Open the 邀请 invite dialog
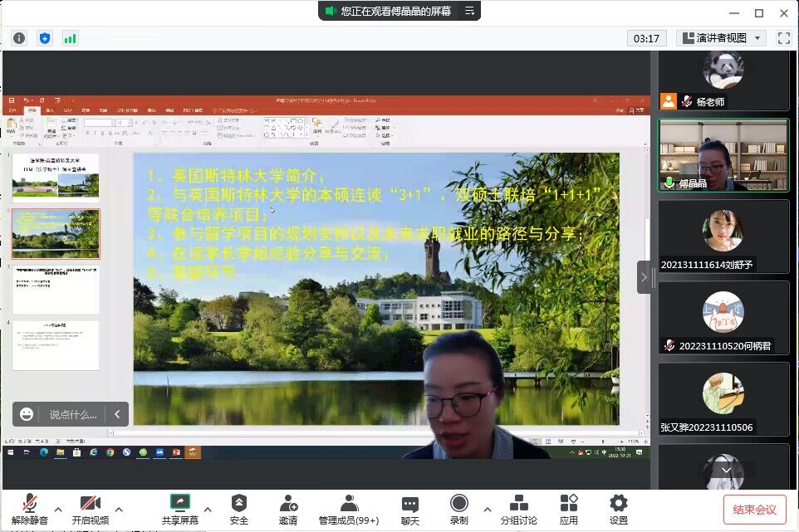This screenshot has height=532, width=799. point(288,509)
